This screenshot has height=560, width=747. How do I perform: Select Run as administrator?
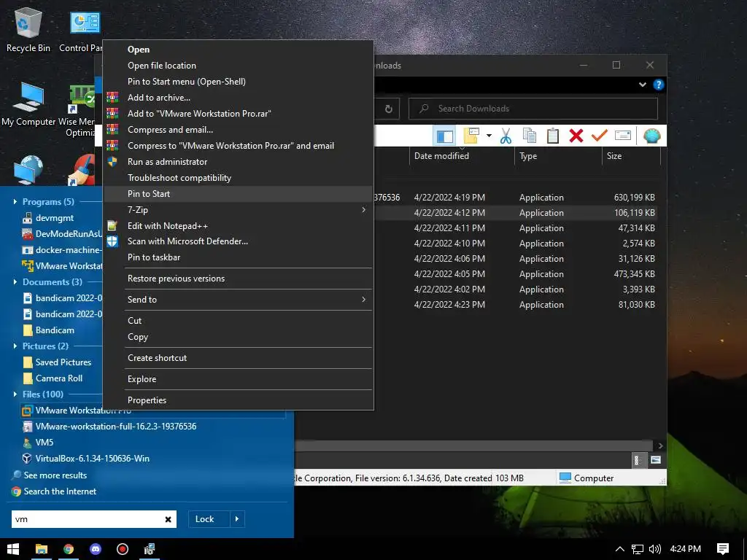[x=238, y=162]
